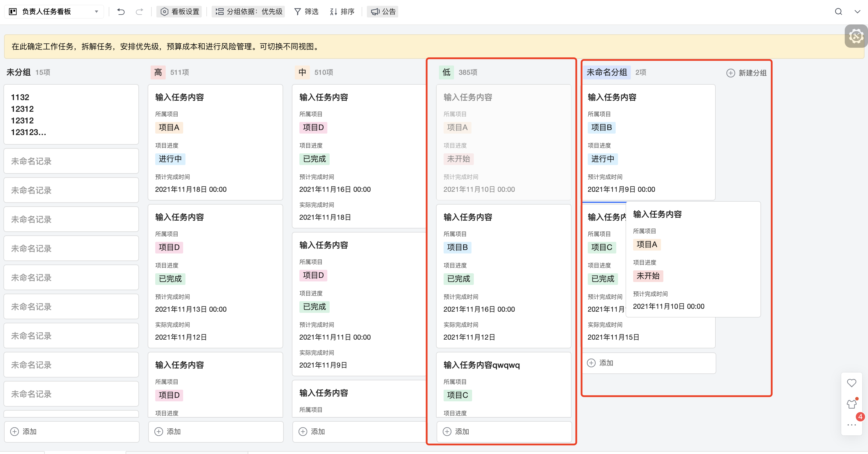Click the undo arrow icon
868x454 pixels.
[121, 12]
